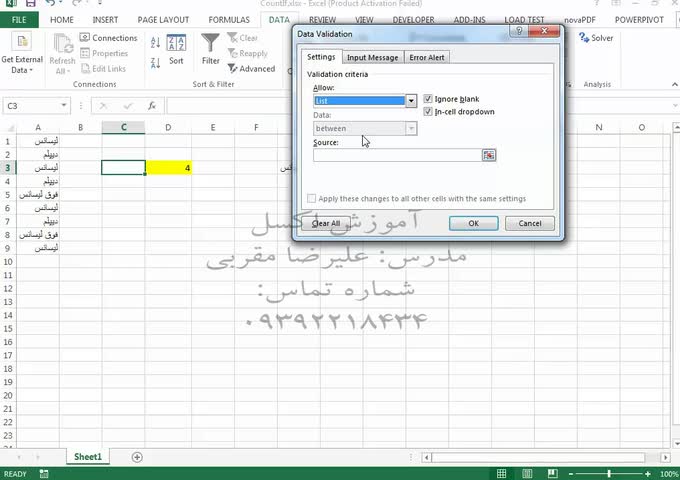Sort Z to A descending icon
680x480 pixels.
pos(155,63)
